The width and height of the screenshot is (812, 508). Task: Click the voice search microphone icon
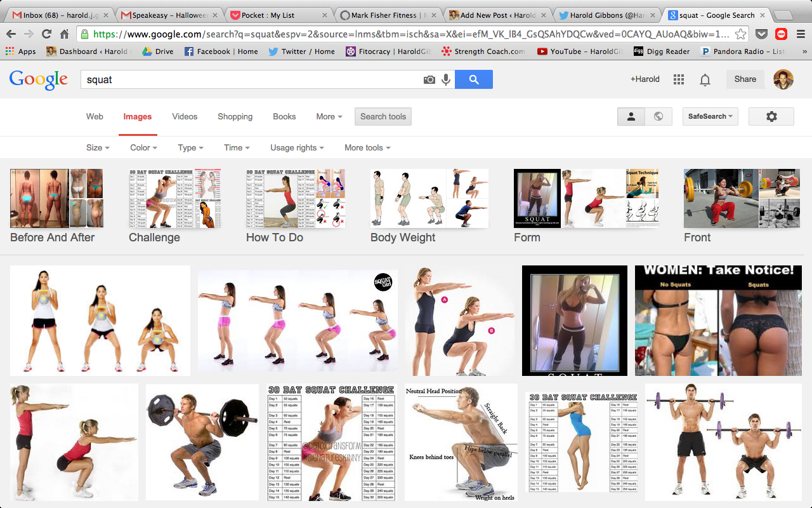pyautogui.click(x=446, y=79)
